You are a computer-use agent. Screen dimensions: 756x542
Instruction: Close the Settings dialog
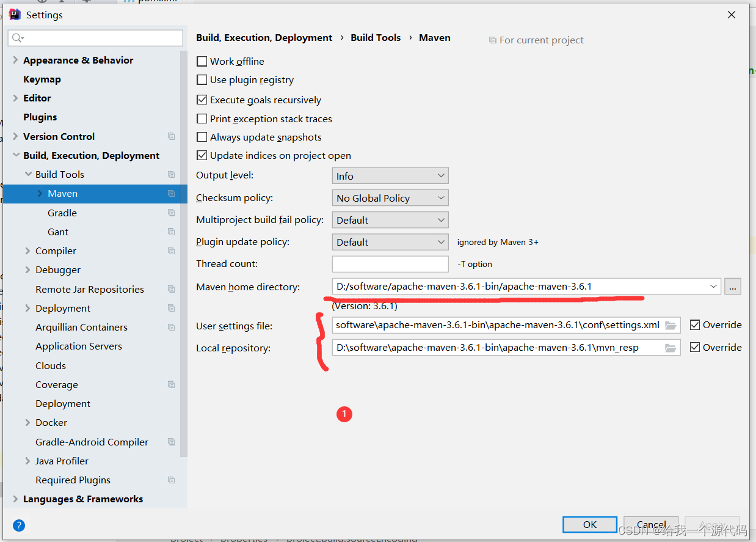[x=732, y=15]
